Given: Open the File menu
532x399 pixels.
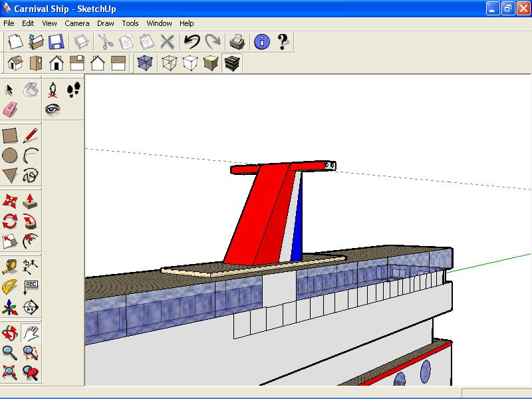Looking at the screenshot, I should 9,23.
